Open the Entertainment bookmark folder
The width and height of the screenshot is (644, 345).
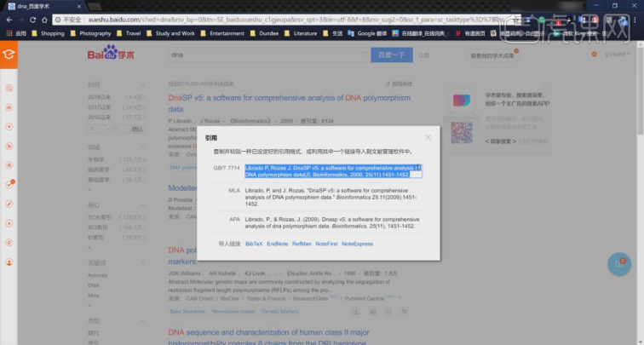(x=222, y=34)
